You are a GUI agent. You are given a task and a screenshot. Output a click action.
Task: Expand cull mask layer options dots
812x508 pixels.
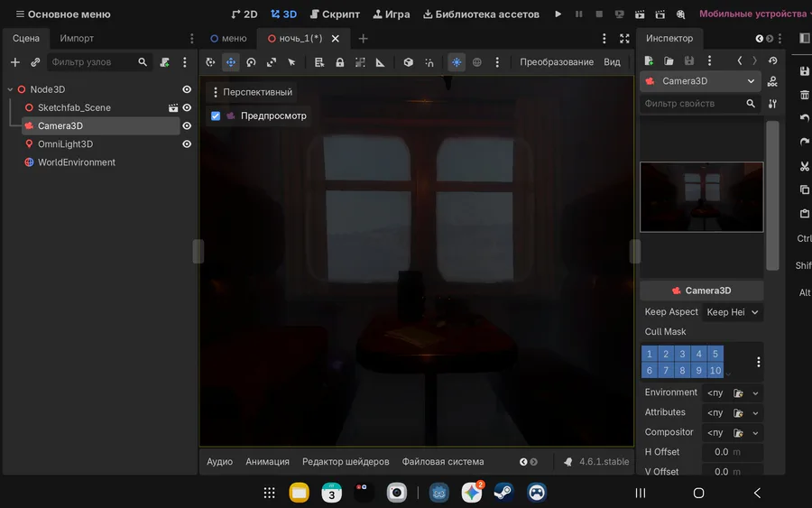[758, 362]
